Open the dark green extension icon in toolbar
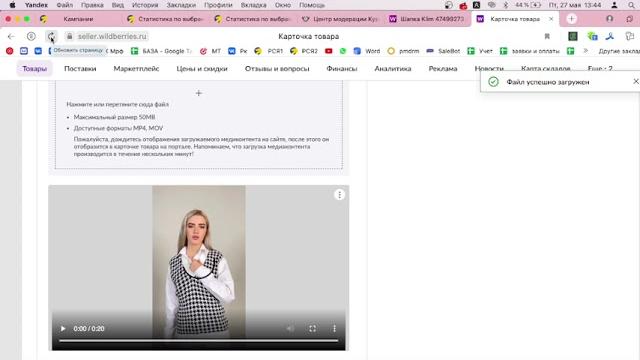 [573, 36]
